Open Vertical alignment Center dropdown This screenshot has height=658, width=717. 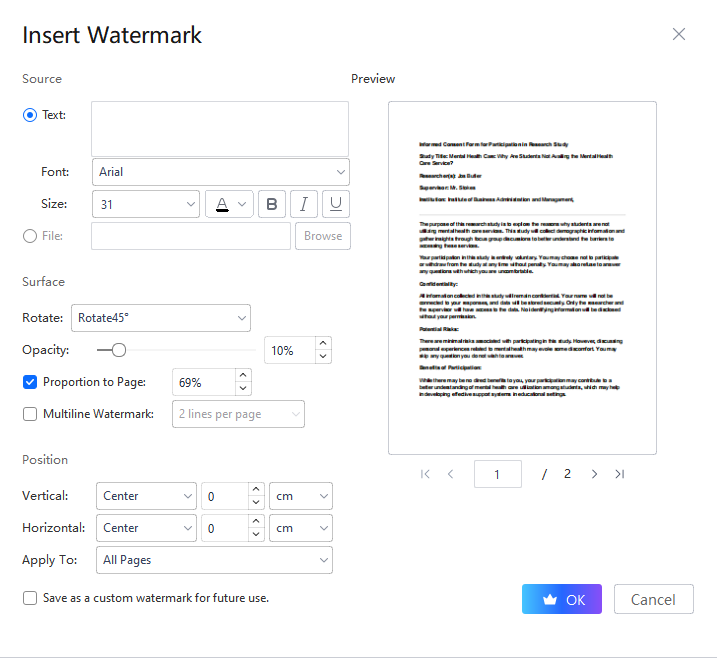(x=146, y=496)
